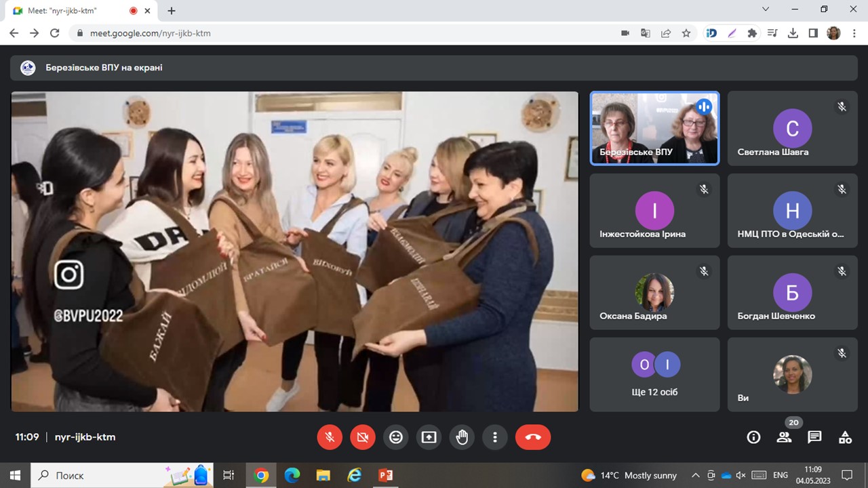This screenshot has width=868, height=488.
Task: Raise hand in the meeting
Action: (462, 437)
